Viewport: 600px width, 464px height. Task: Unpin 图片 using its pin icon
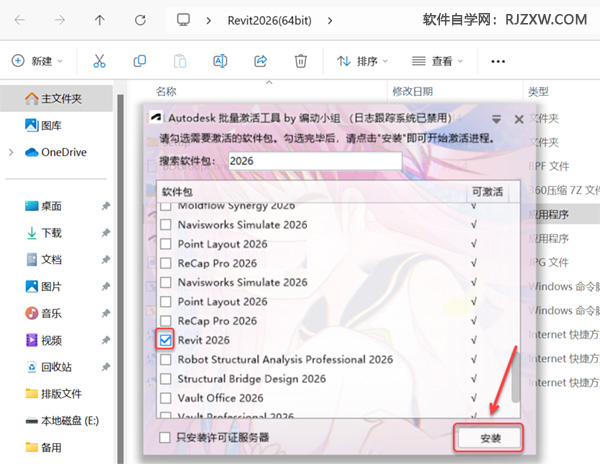coord(106,287)
